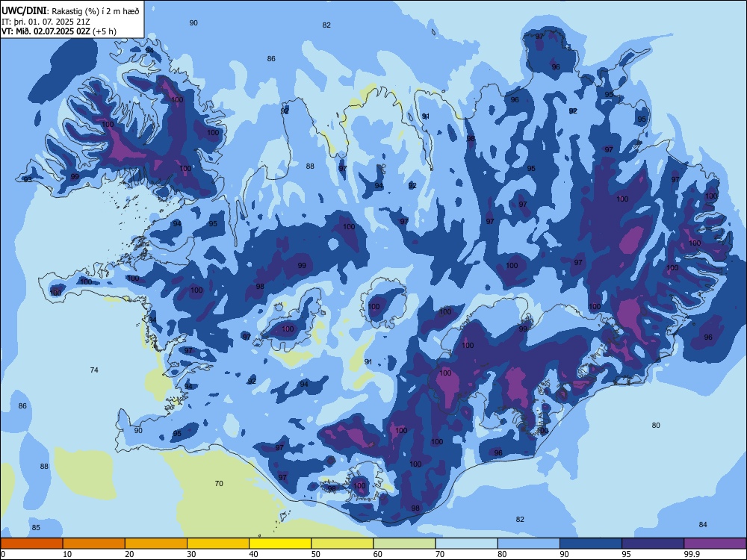Select the dark blue 90–95 legend swatch
The width and height of the screenshot is (747, 560).
click(591, 544)
